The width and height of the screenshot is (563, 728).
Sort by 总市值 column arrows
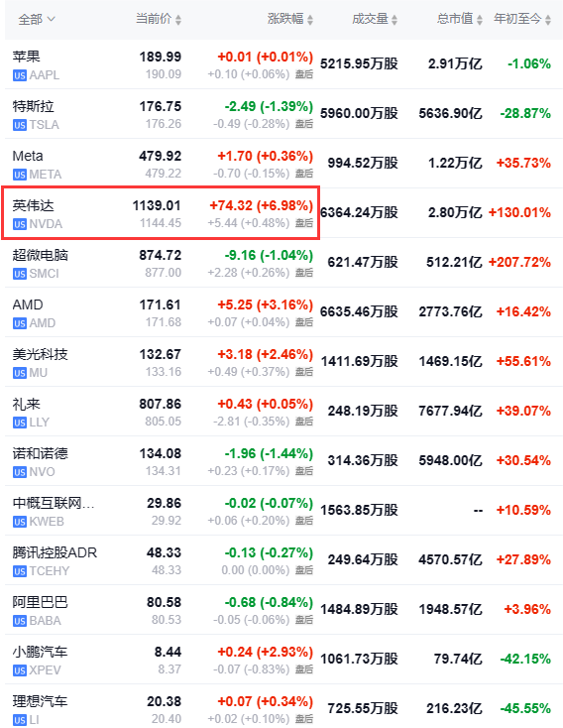(480, 20)
